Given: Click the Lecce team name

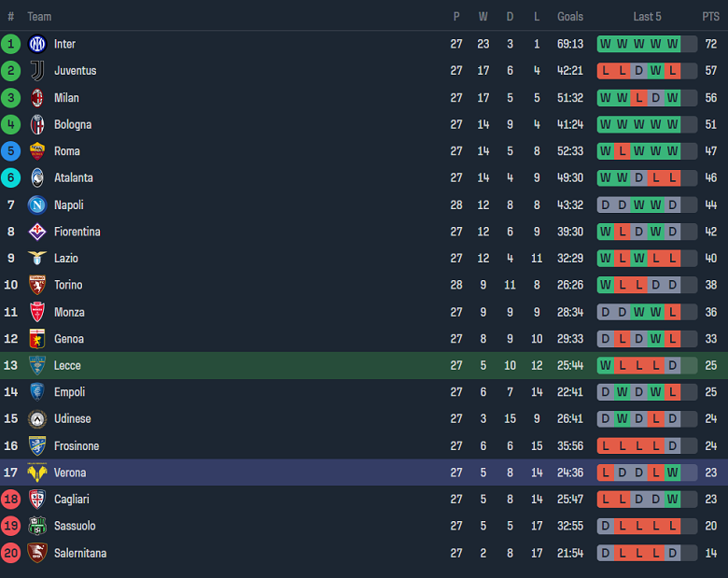Looking at the screenshot, I should [67, 366].
